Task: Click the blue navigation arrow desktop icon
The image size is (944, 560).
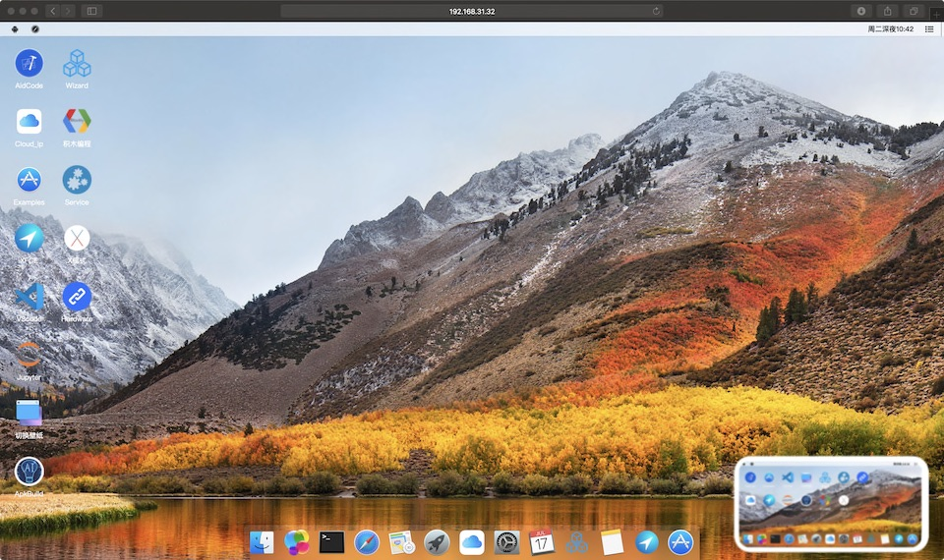Action: pyautogui.click(x=29, y=238)
